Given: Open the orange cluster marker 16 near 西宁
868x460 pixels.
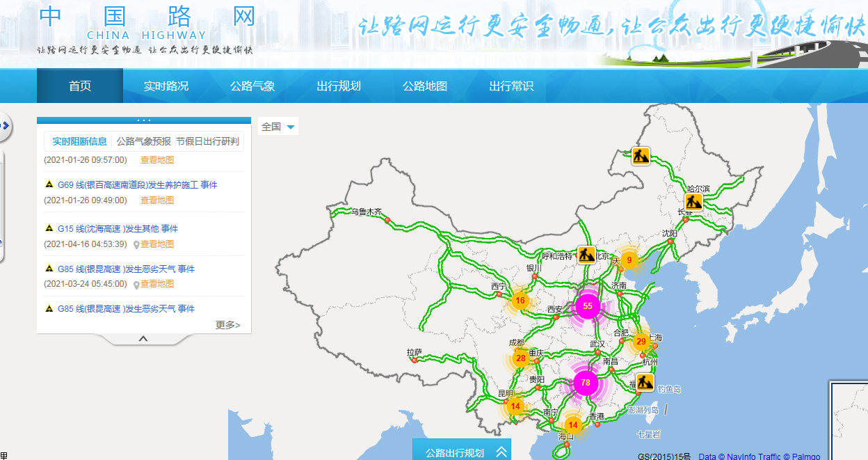Looking at the screenshot, I should click(x=520, y=301).
